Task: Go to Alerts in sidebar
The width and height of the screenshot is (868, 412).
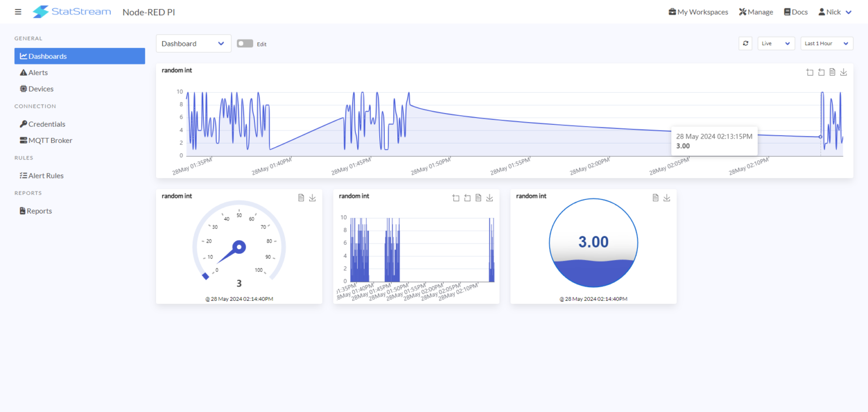Action: click(38, 72)
